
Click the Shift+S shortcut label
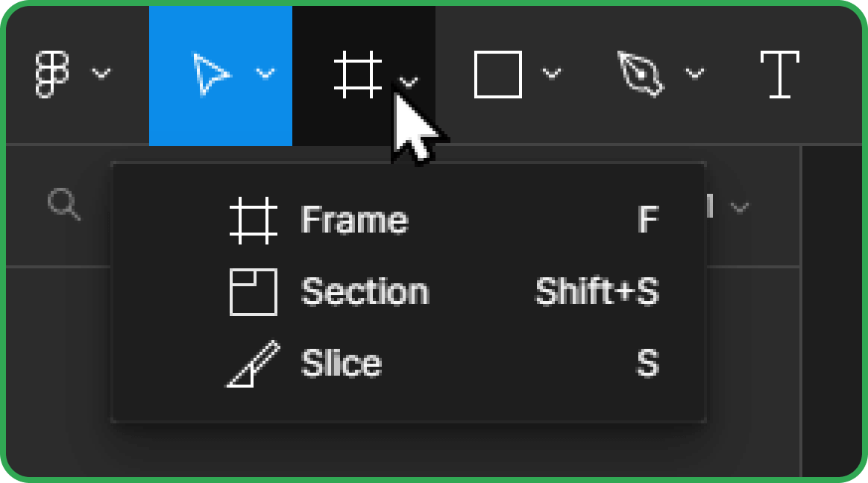(597, 291)
